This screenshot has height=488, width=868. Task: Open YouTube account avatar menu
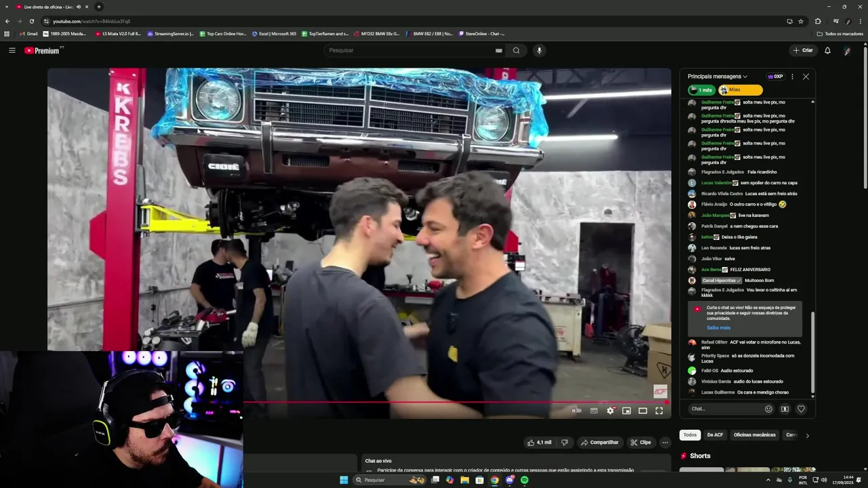[848, 51]
